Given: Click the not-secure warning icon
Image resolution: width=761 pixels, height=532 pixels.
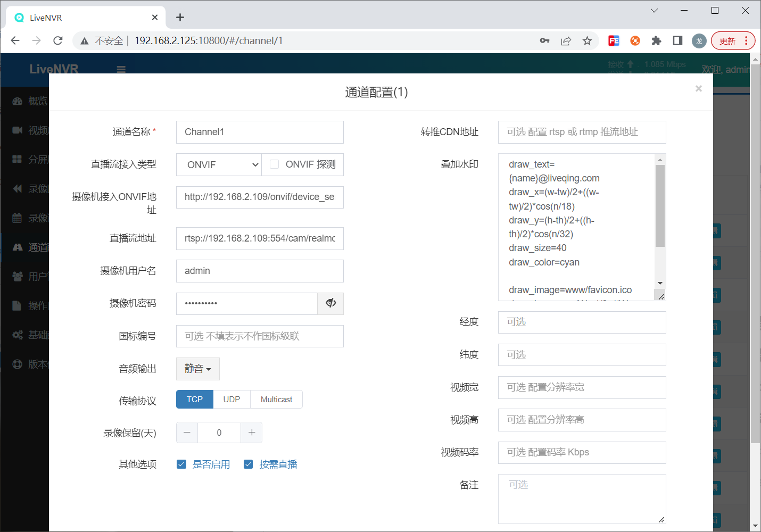Looking at the screenshot, I should [x=84, y=41].
